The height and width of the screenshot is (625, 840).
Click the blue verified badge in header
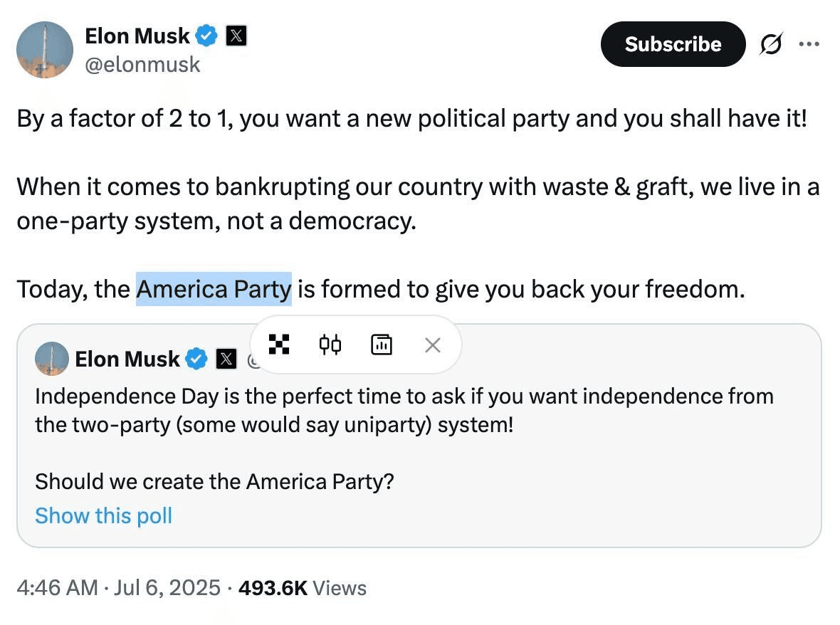pyautogui.click(x=206, y=36)
